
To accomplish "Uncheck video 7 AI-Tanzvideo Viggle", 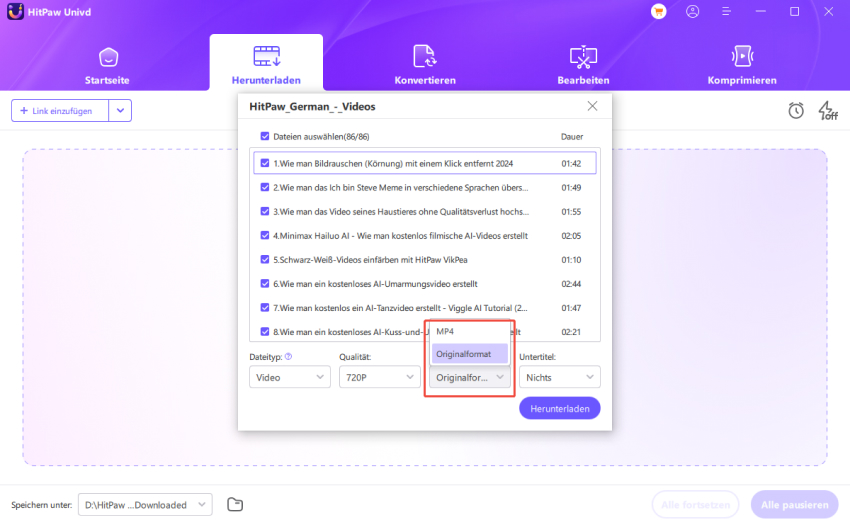I will [x=265, y=308].
